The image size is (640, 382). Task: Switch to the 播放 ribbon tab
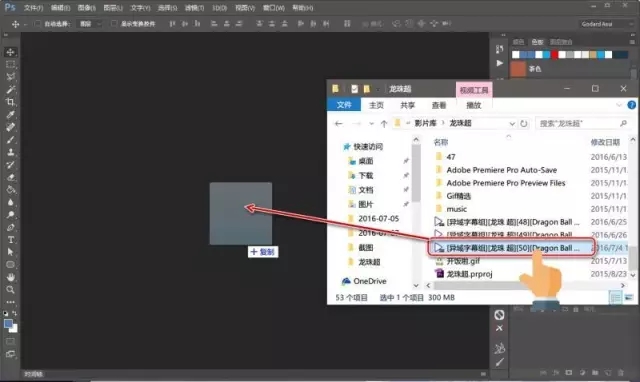pos(473,105)
